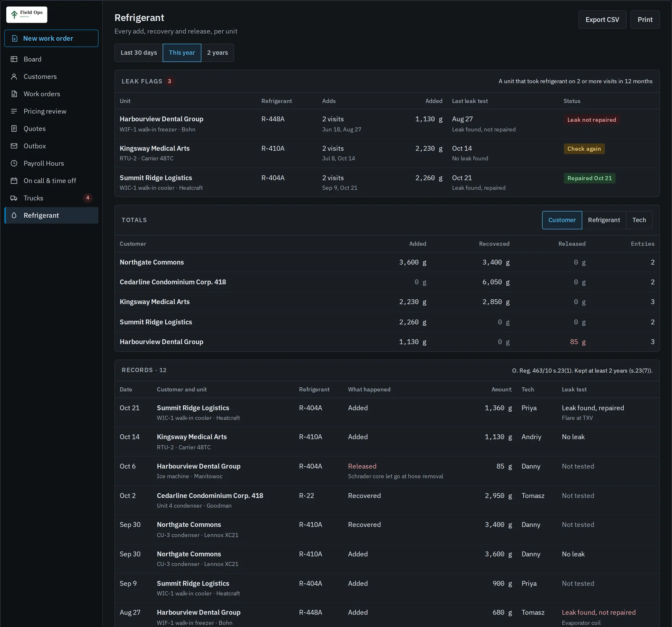Click the New work order plus icon
672x627 pixels.
tap(15, 39)
